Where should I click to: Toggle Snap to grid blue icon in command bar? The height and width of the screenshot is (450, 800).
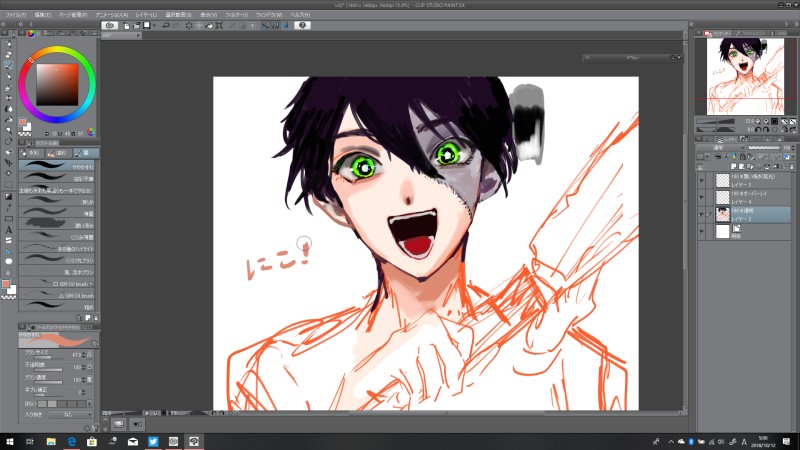pyautogui.click(x=286, y=25)
